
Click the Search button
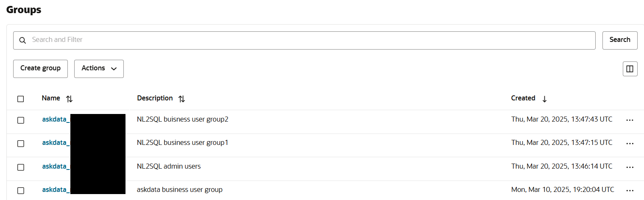(x=619, y=40)
